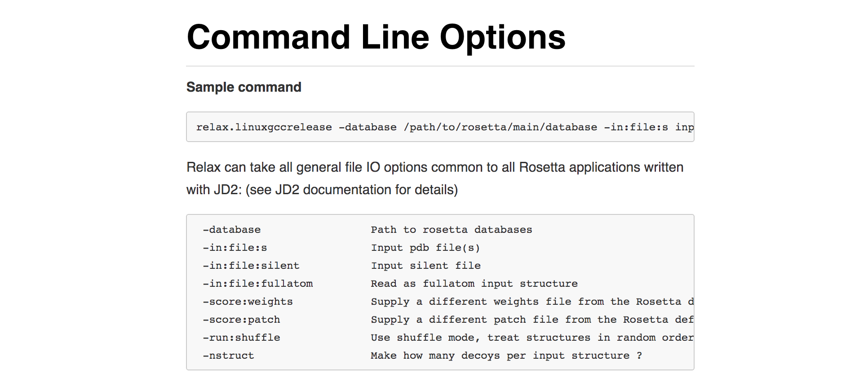
Task: Click the Sample command subheading
Action: (x=244, y=87)
